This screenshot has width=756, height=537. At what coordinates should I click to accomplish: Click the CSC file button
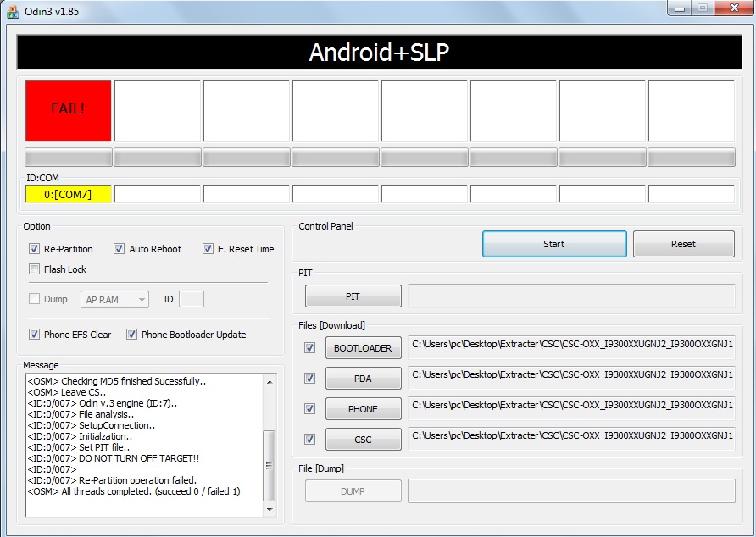(x=364, y=439)
